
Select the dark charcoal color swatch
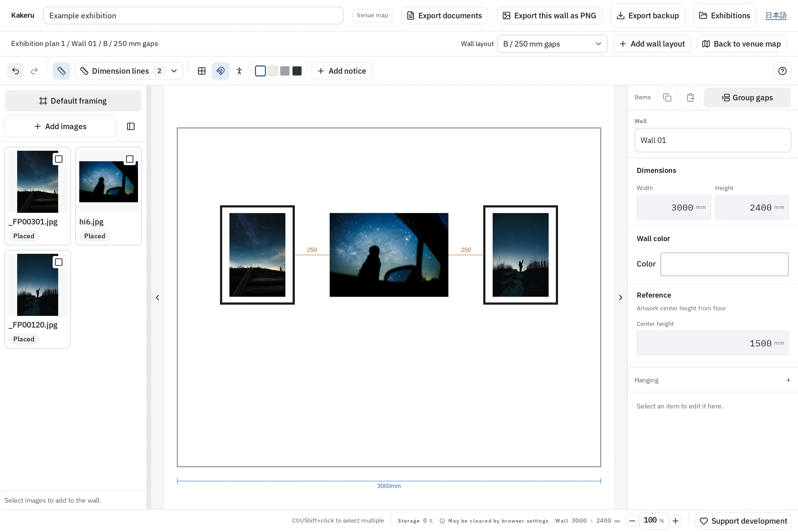coord(297,71)
